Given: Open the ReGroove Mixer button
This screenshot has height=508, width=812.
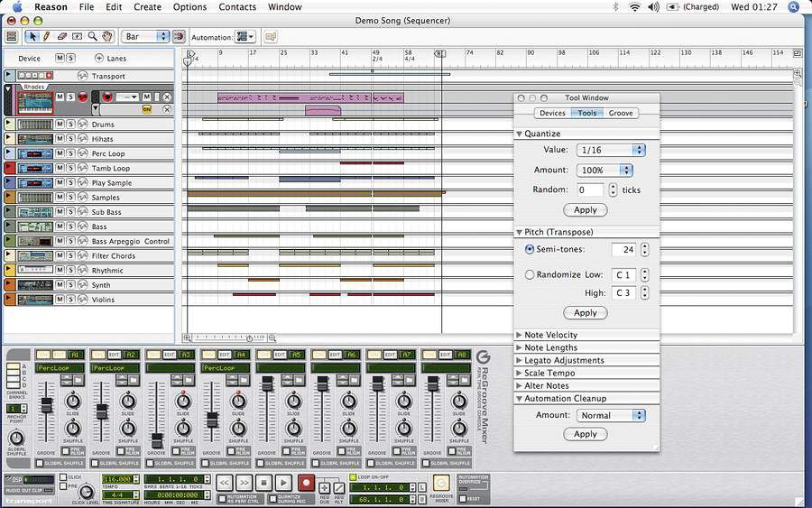Looking at the screenshot, I should 441,483.
